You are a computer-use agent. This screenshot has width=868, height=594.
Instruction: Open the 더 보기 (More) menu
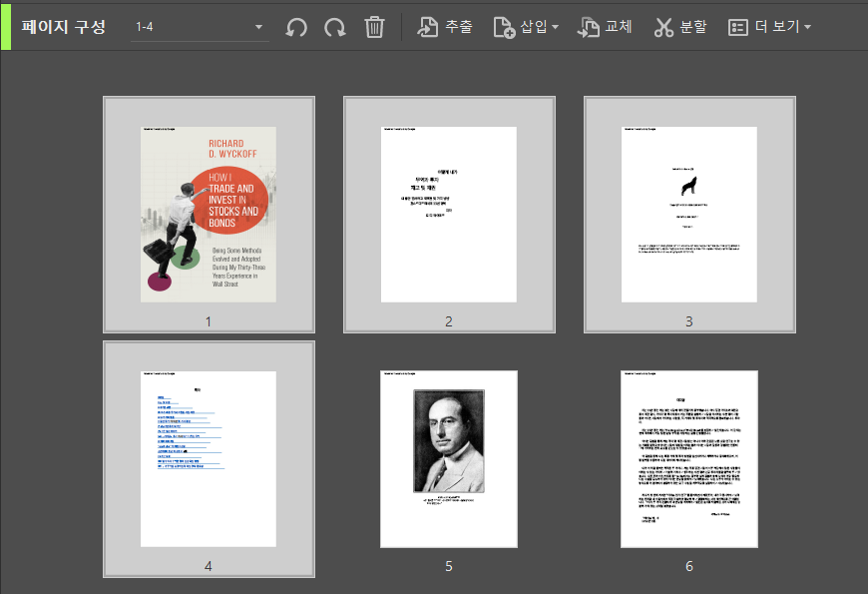coord(769,27)
